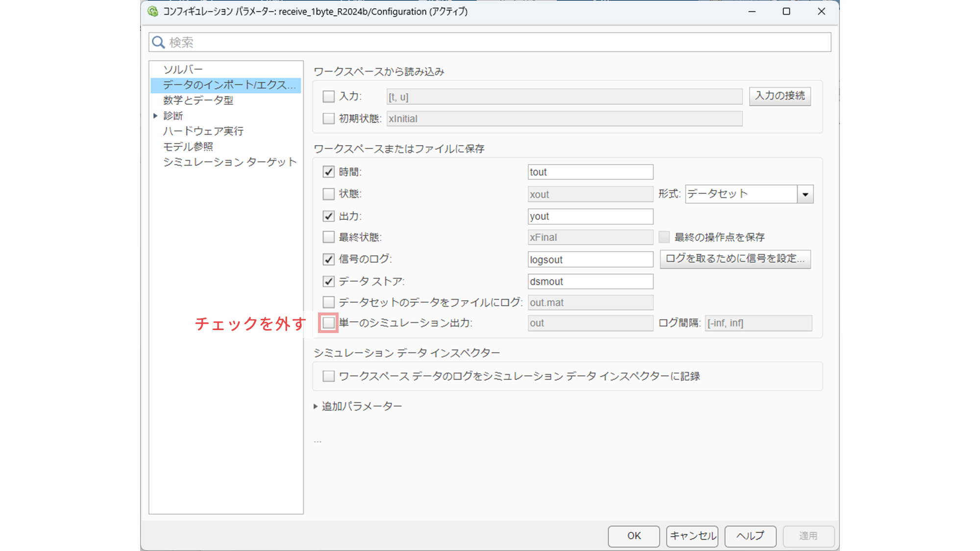Click the 入力の接続 button

pos(779,96)
